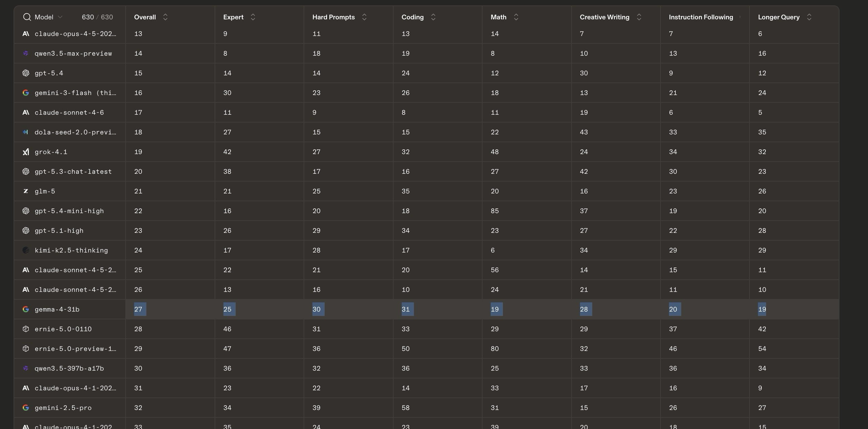This screenshot has height=429, width=868.
Task: Click highlighted Coding value 31 in gemma-4-31b row
Action: point(405,309)
